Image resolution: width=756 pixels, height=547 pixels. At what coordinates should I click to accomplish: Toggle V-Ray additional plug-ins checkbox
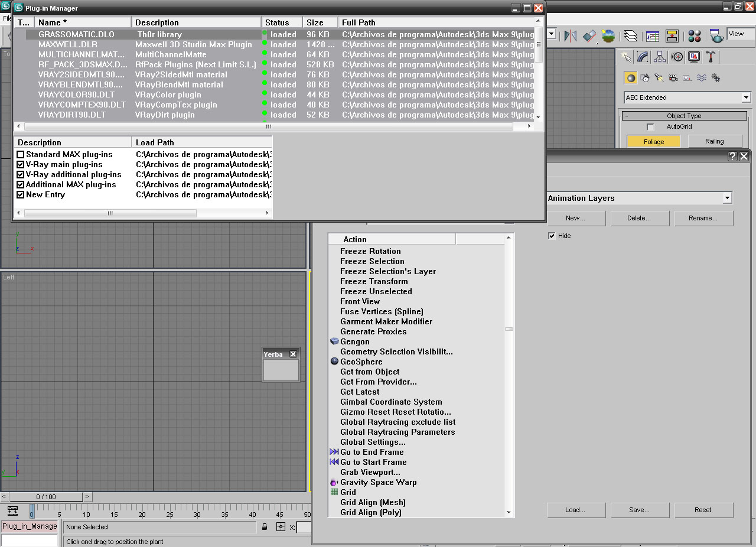[21, 175]
